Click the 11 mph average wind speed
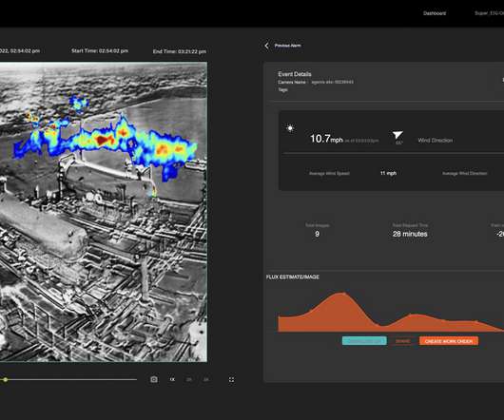Screen dimensions: 504x420 tap(388, 173)
